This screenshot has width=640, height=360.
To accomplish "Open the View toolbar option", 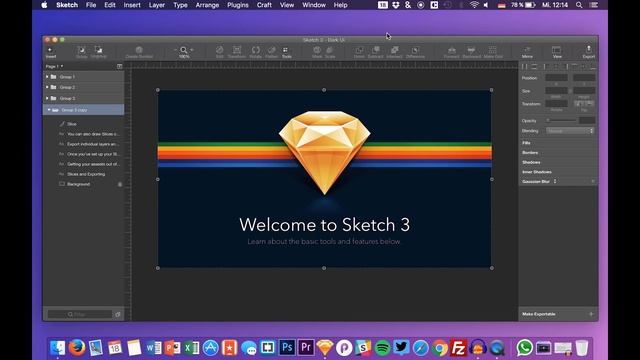I will point(557,52).
